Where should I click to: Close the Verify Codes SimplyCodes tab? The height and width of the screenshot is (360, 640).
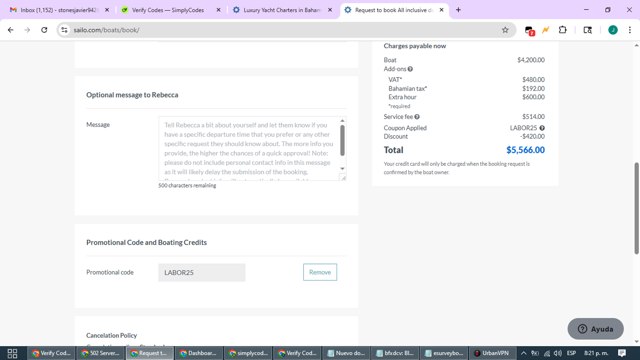218,10
